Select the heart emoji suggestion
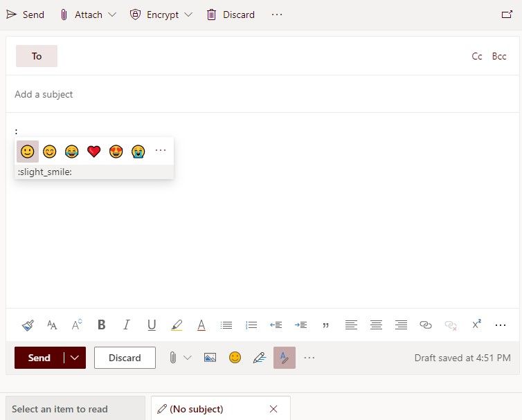 pos(94,152)
